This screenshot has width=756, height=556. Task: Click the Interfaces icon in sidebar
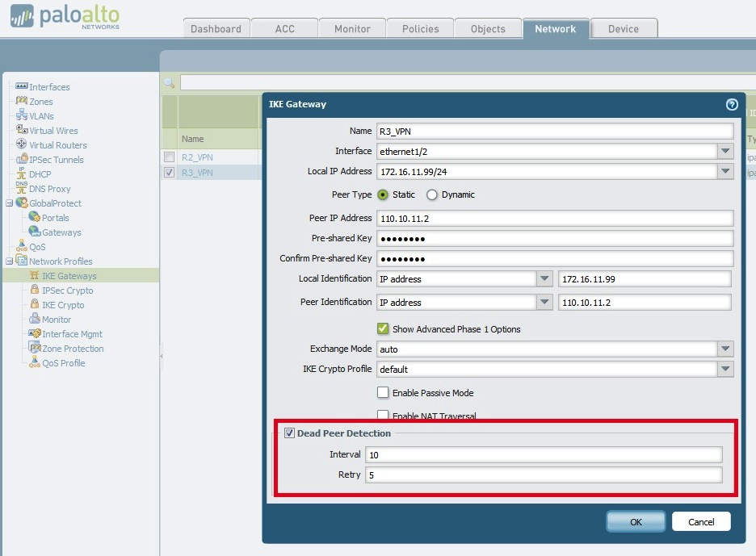coord(22,86)
